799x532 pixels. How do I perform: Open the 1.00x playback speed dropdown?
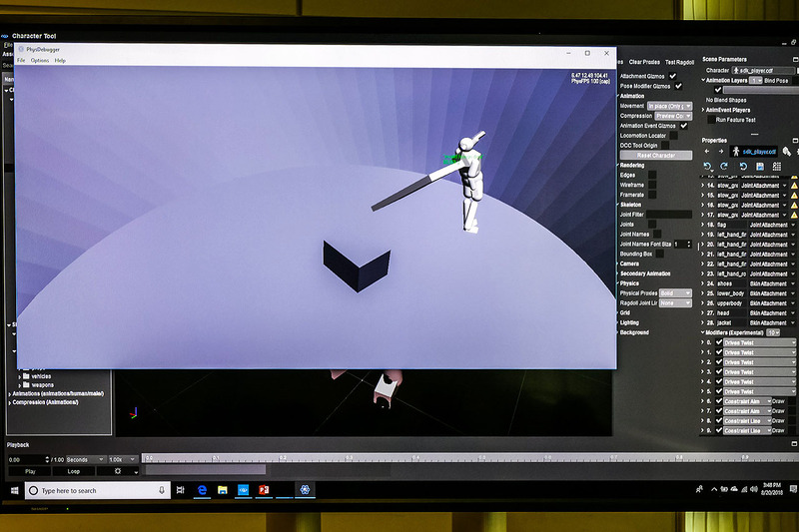[123, 459]
